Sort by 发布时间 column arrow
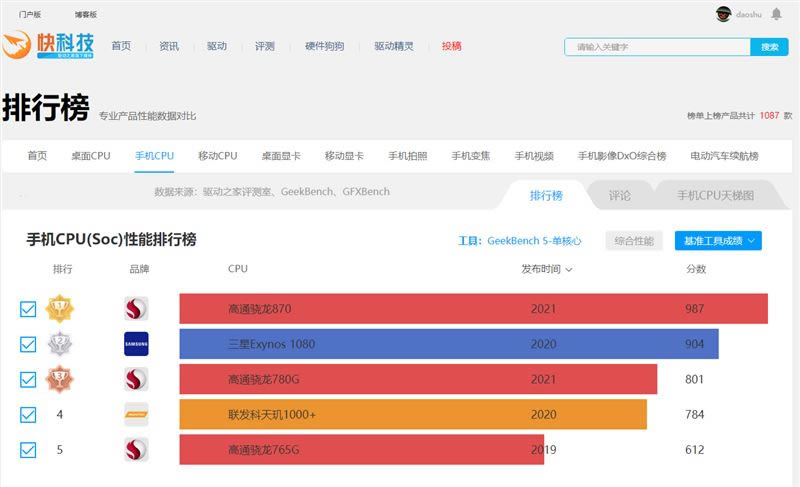The height and width of the screenshot is (487, 800). tap(569, 270)
